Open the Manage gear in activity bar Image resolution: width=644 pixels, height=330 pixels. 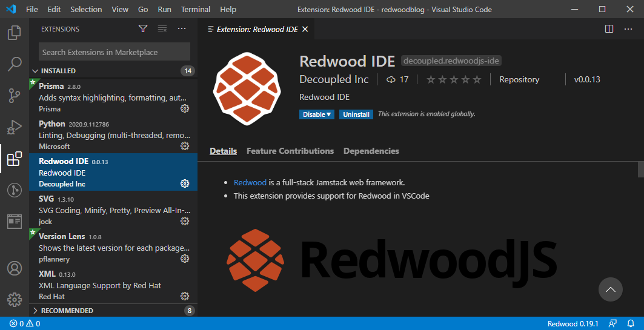pyautogui.click(x=15, y=300)
